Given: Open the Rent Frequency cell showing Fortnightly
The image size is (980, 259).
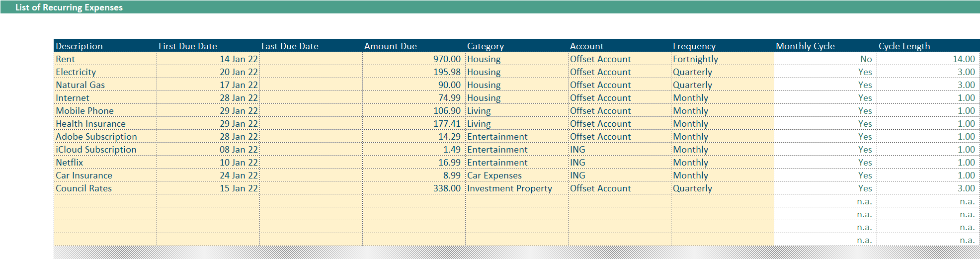Looking at the screenshot, I should tap(723, 59).
